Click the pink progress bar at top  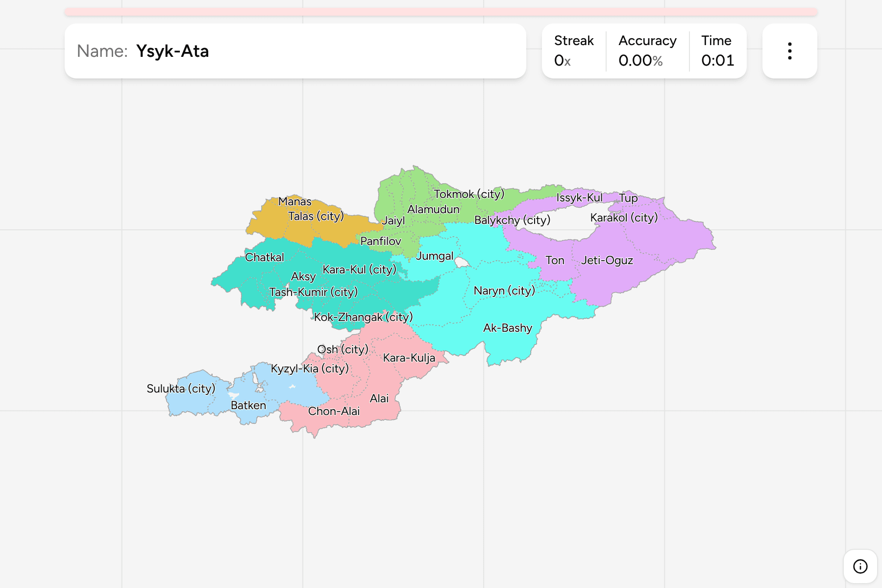tap(441, 12)
